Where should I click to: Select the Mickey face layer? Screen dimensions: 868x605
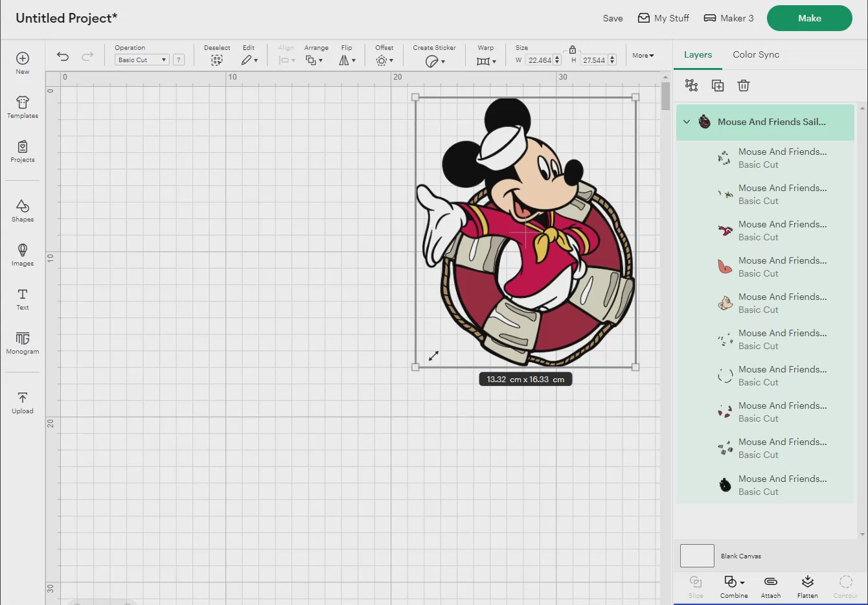(765, 303)
